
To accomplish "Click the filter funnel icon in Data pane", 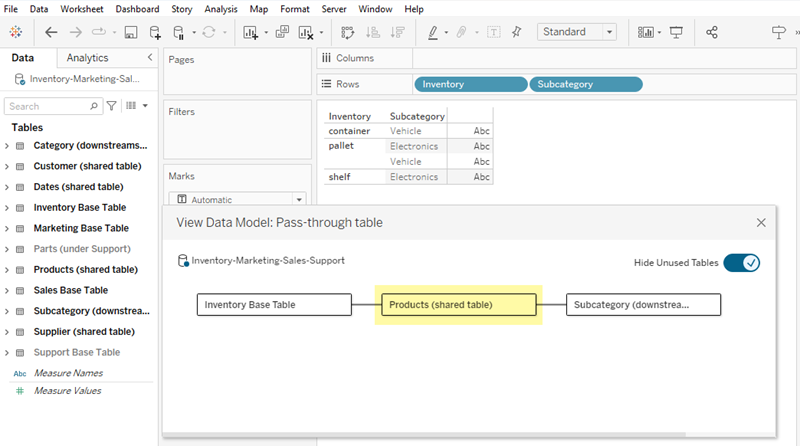I will (112, 105).
